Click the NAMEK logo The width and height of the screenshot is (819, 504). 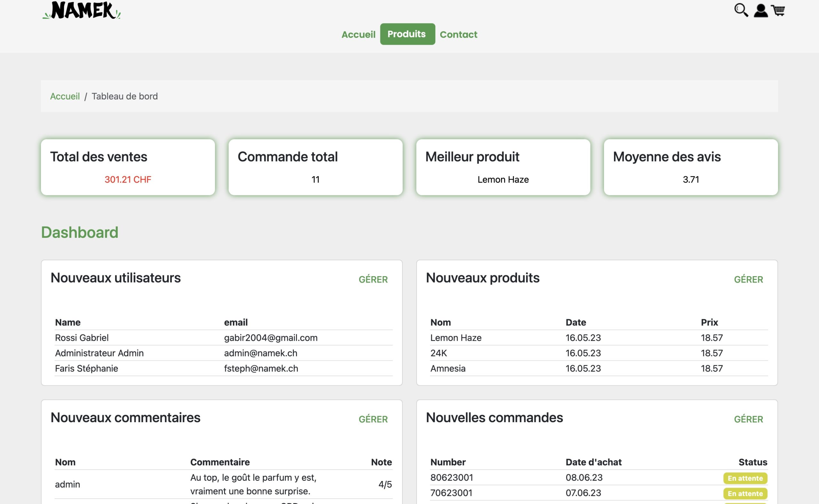point(82,10)
